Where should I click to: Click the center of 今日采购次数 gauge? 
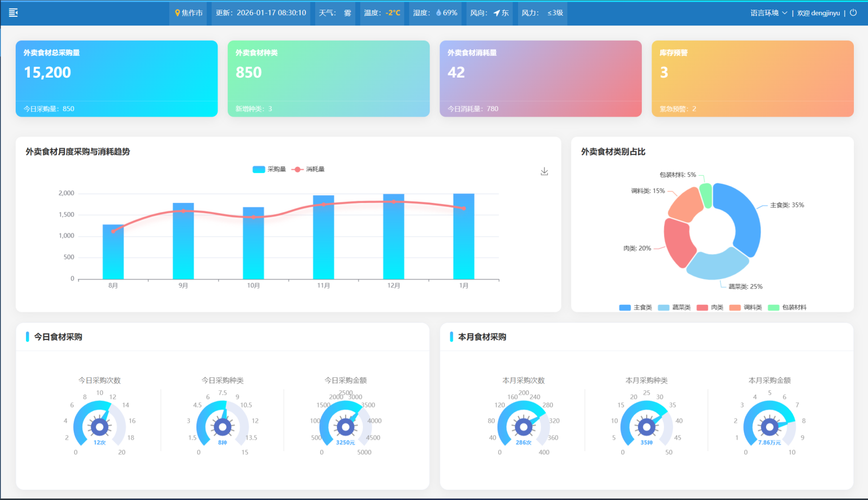pyautogui.click(x=99, y=427)
